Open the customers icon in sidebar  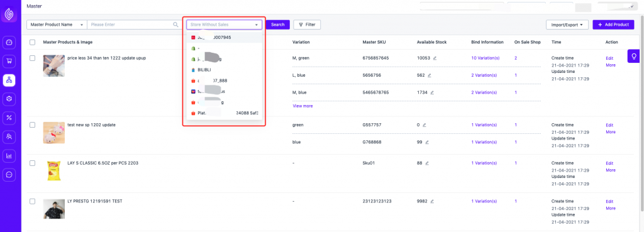click(x=9, y=136)
